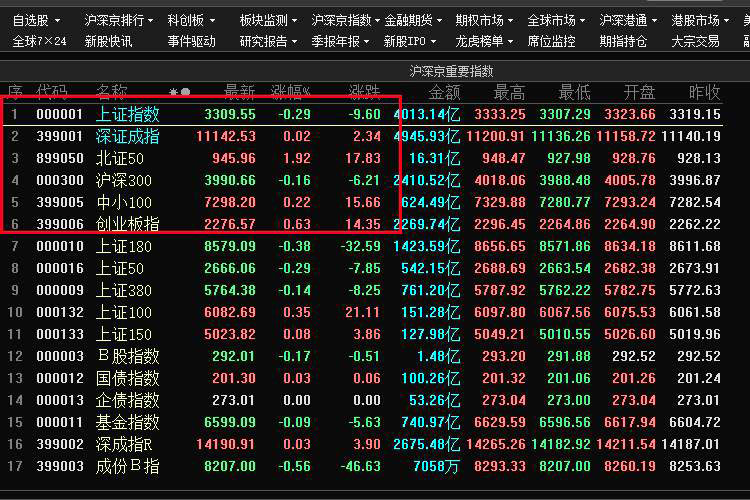Select the 沪深300 index name
Screen dimensions: 750x500
[x=123, y=180]
